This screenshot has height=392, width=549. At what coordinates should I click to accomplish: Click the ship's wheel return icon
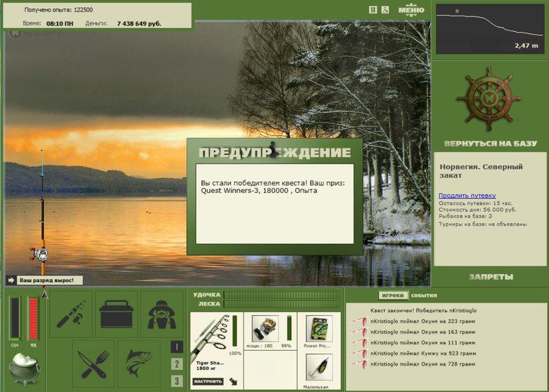tap(489, 100)
